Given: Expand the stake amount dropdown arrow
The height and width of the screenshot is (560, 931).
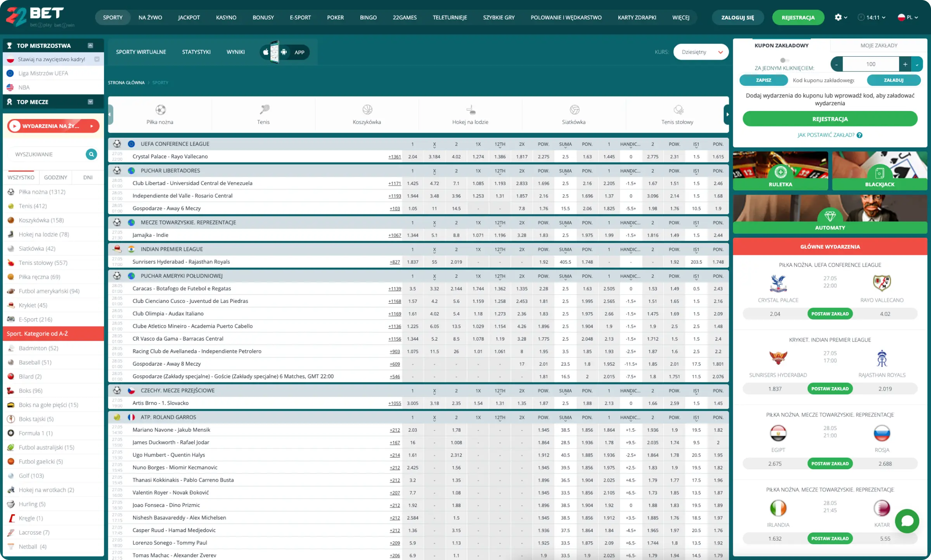Looking at the screenshot, I should click(x=917, y=64).
